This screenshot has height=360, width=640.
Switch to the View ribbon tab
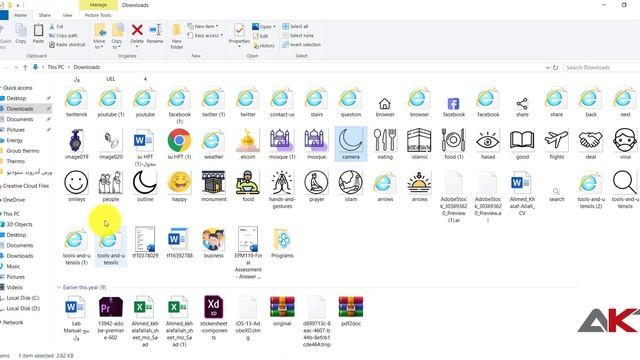tap(67, 15)
